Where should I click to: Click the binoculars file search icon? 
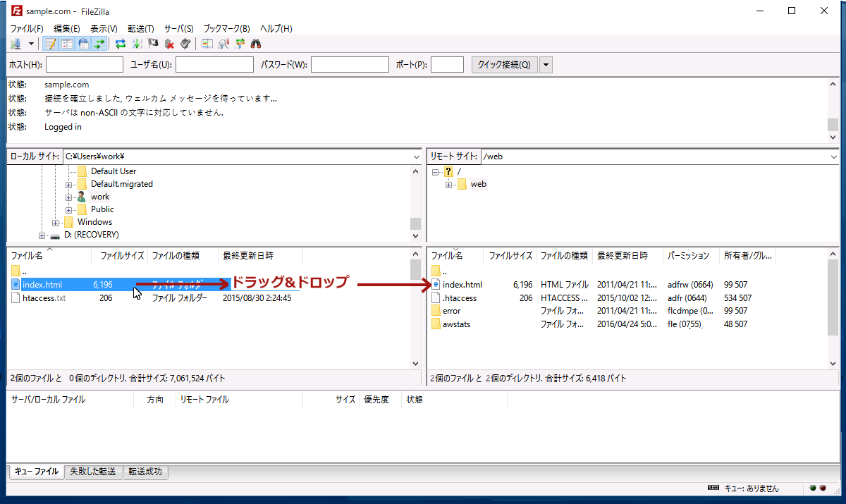[256, 44]
